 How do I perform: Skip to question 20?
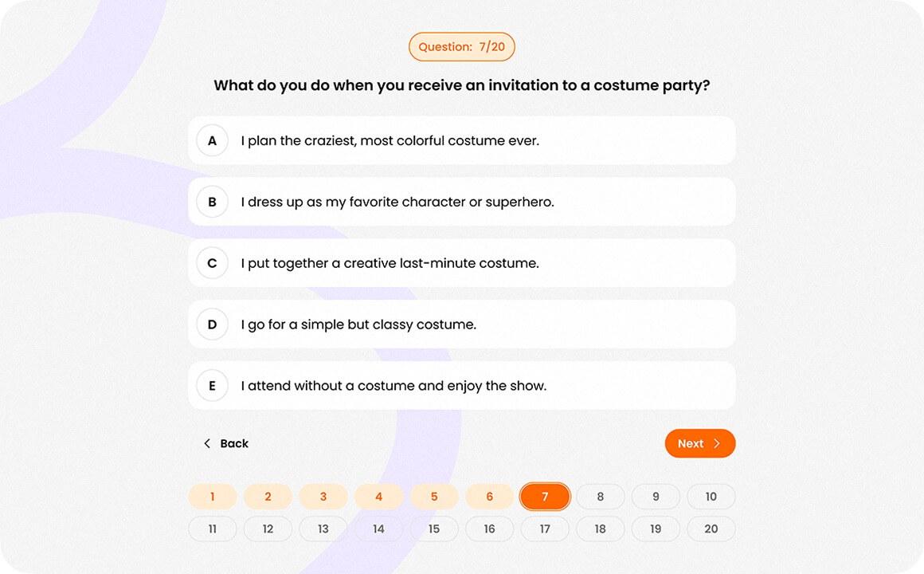tap(711, 529)
